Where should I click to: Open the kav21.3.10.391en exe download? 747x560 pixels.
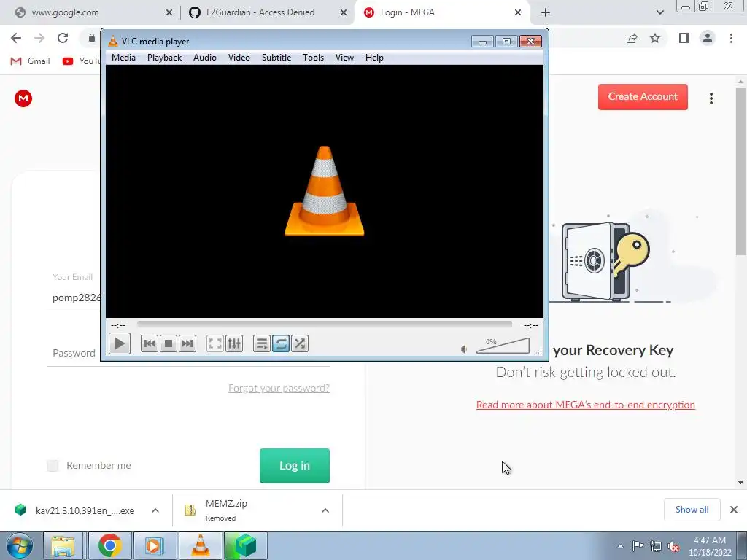pyautogui.click(x=75, y=510)
